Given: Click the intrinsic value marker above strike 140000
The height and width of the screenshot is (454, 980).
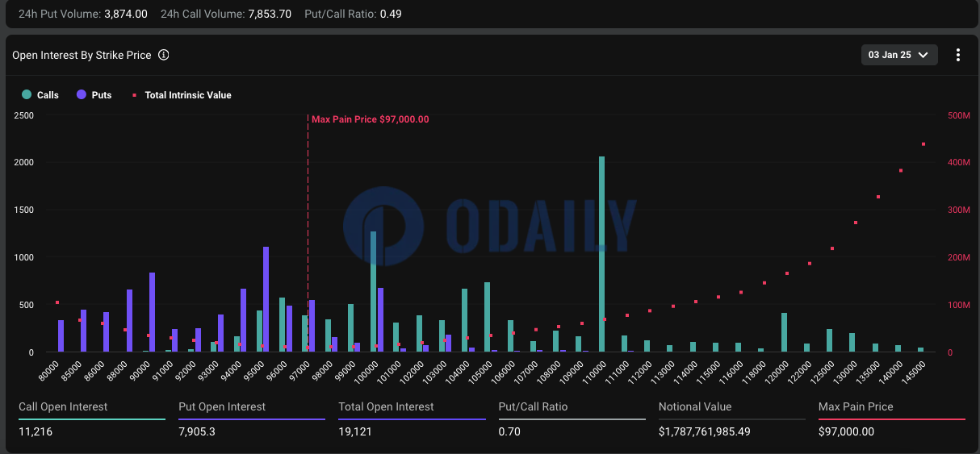Looking at the screenshot, I should tap(900, 171).
